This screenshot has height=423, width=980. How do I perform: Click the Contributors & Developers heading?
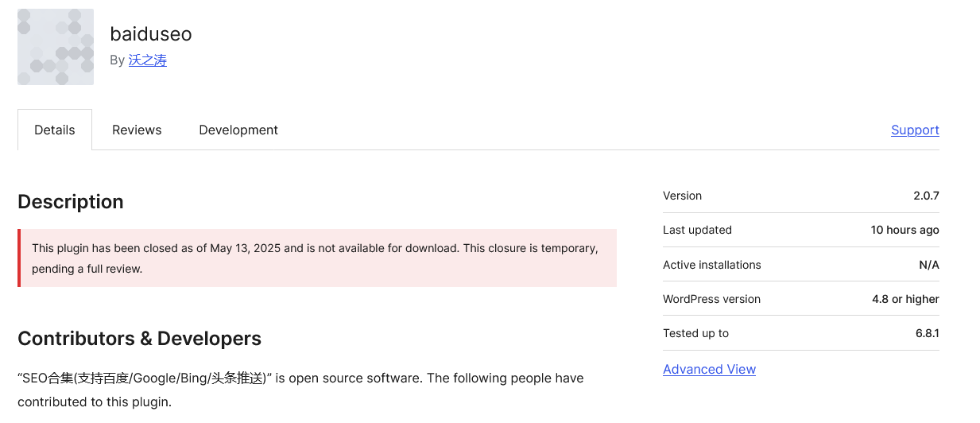pyautogui.click(x=140, y=339)
